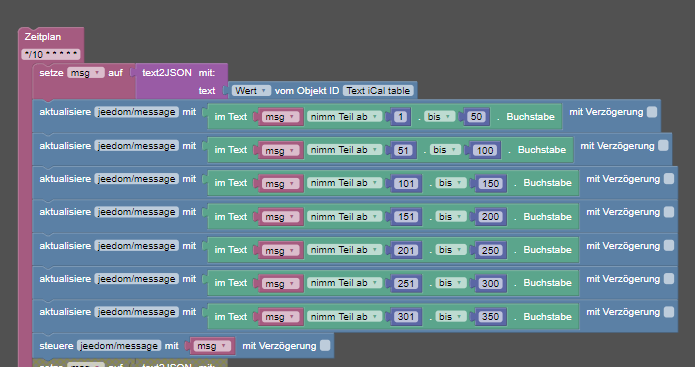Open msg dropdown in the steuere block
This screenshot has height=367, width=695.
click(212, 346)
